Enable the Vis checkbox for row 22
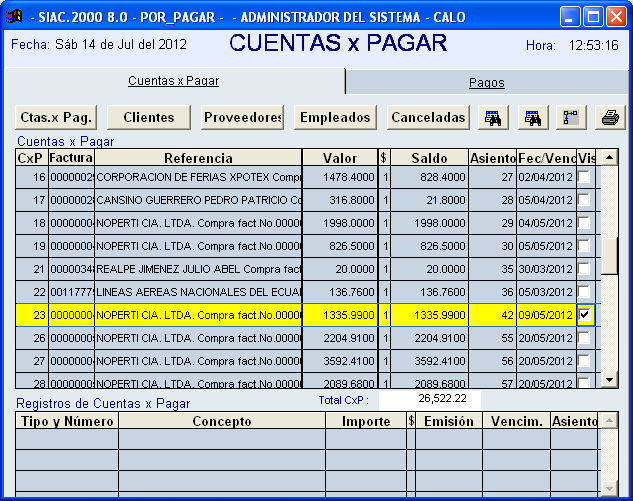Screen dimensions: 633x501 click(x=585, y=292)
